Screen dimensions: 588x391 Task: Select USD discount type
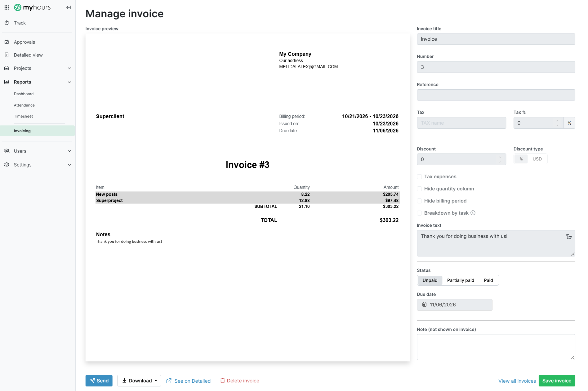tap(537, 159)
